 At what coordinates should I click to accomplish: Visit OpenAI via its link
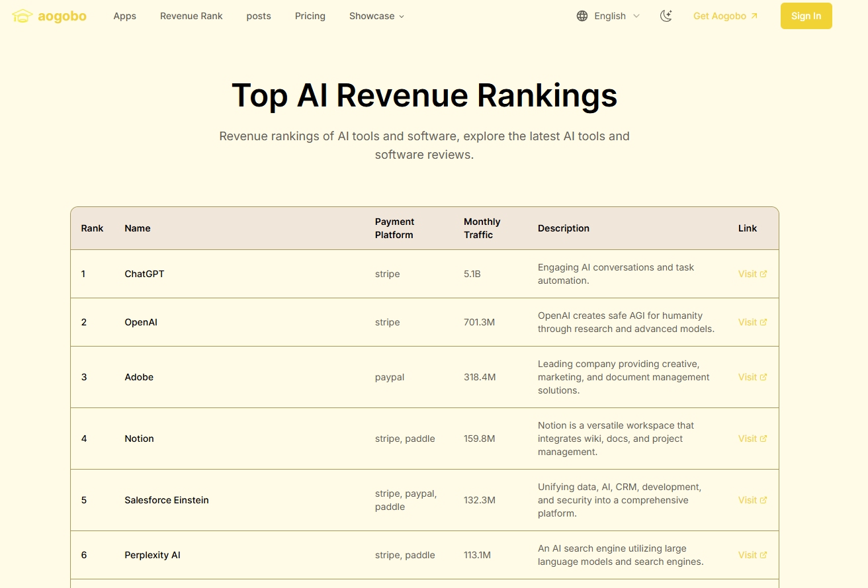coord(753,322)
